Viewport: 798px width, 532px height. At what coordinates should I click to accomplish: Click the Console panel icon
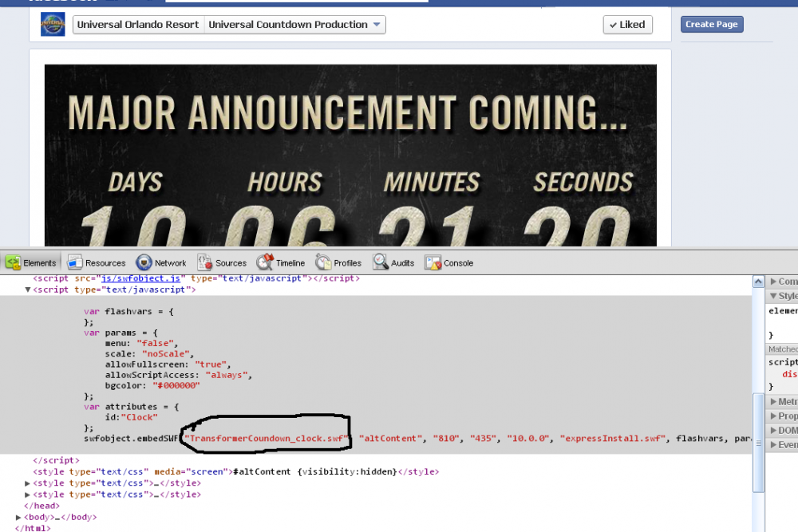click(x=433, y=262)
